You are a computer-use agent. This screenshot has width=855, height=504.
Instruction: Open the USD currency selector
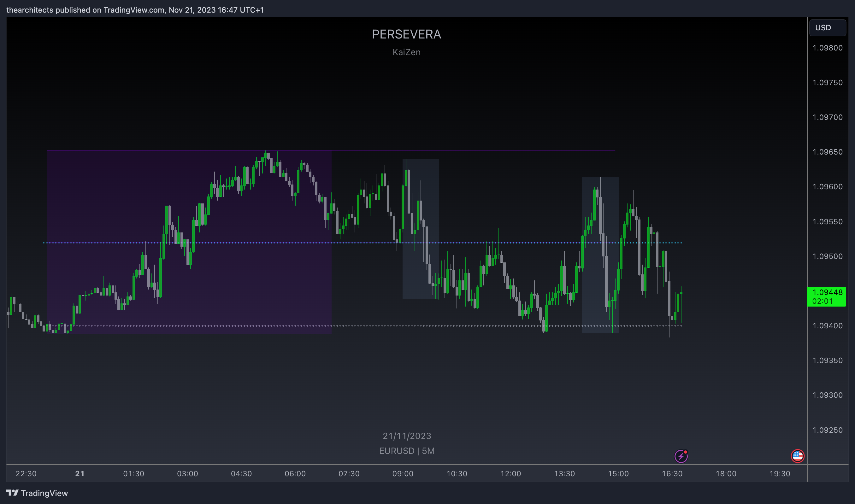coord(828,27)
